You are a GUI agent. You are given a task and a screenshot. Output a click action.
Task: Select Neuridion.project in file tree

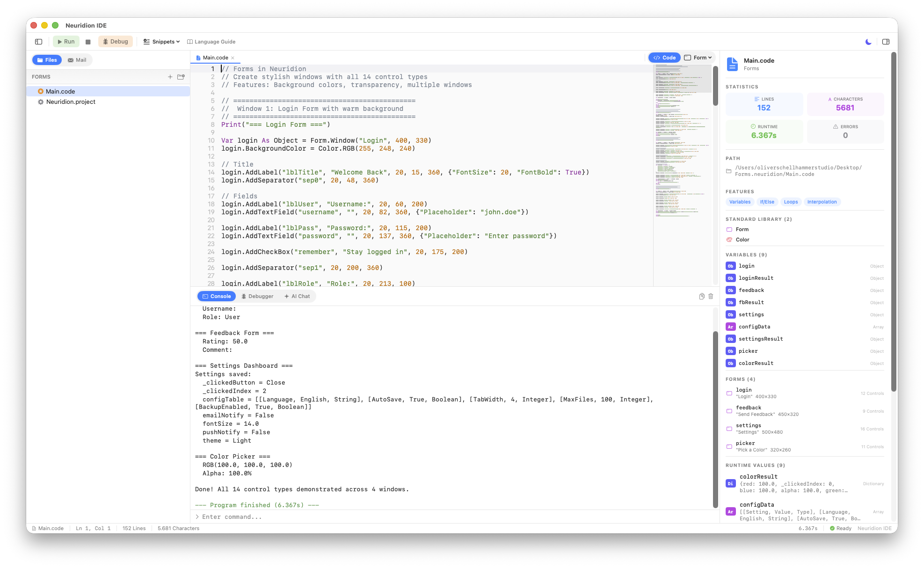pyautogui.click(x=71, y=102)
